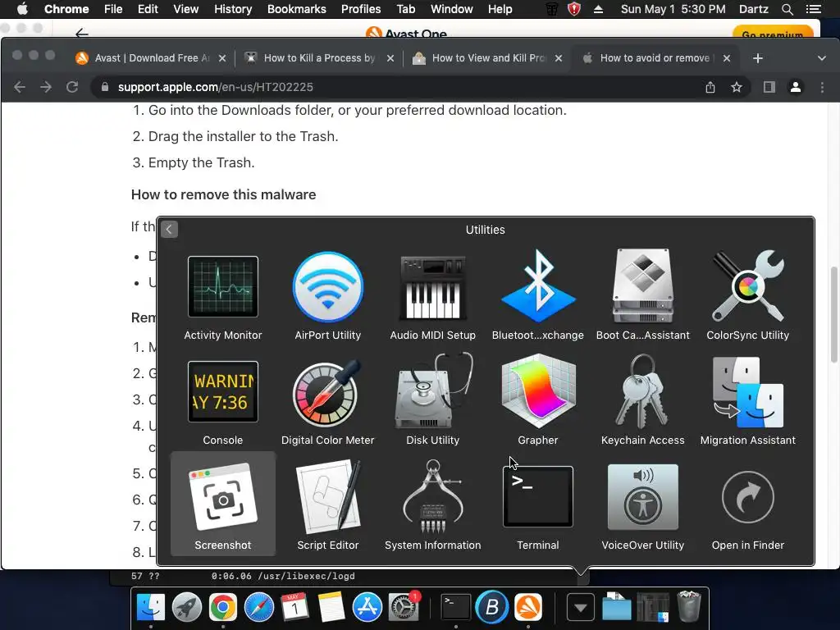The width and height of the screenshot is (840, 630).
Task: Reload the Apple support page
Action: (72, 87)
